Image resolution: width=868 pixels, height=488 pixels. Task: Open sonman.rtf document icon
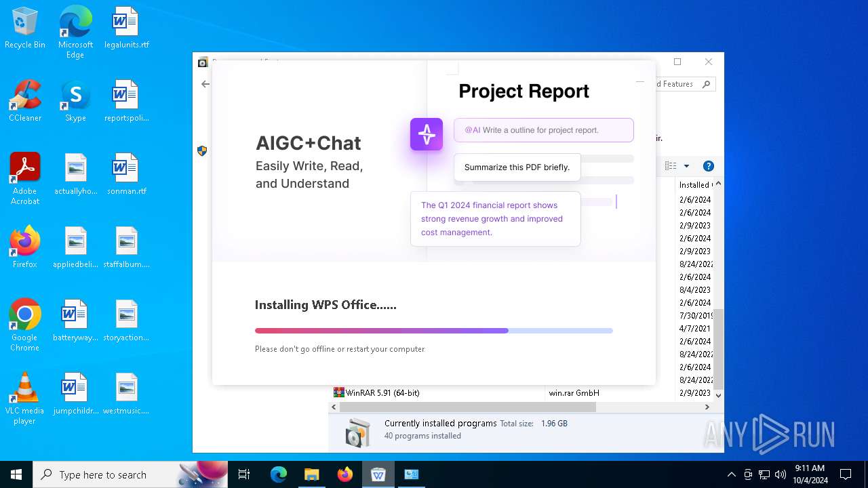[x=126, y=174]
